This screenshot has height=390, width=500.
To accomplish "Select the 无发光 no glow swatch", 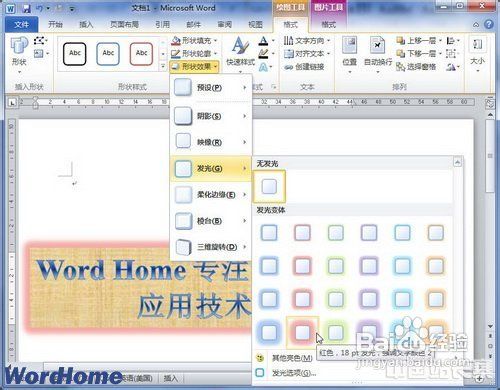I will (x=269, y=186).
